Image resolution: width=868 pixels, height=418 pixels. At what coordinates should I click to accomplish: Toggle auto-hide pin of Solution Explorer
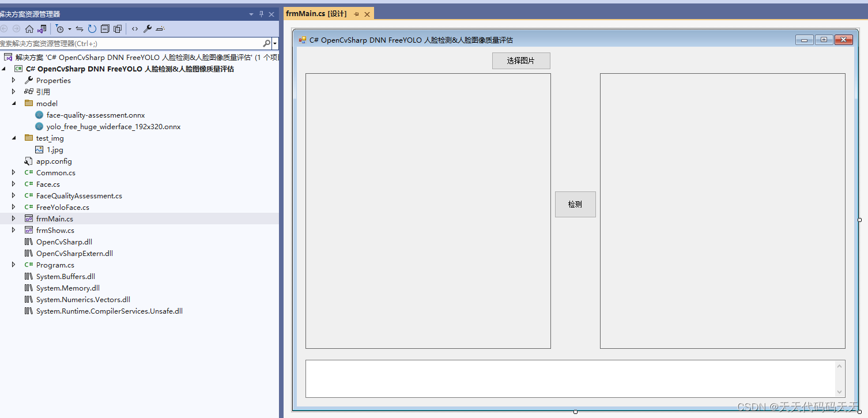[262, 14]
